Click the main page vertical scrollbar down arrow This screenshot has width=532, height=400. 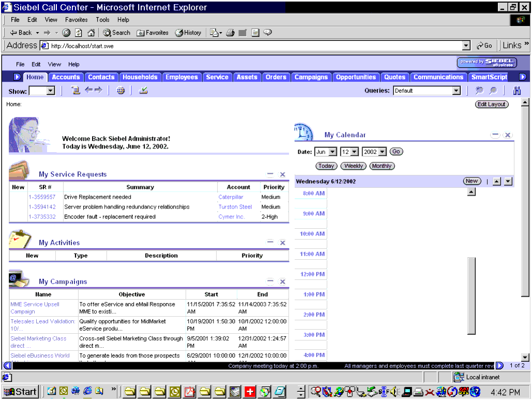point(525,357)
